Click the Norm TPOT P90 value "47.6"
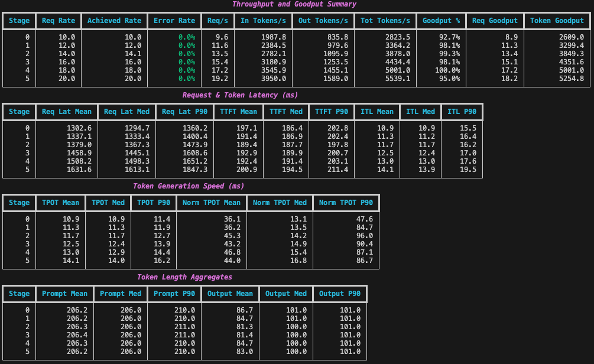The width and height of the screenshot is (594, 364). (x=365, y=219)
